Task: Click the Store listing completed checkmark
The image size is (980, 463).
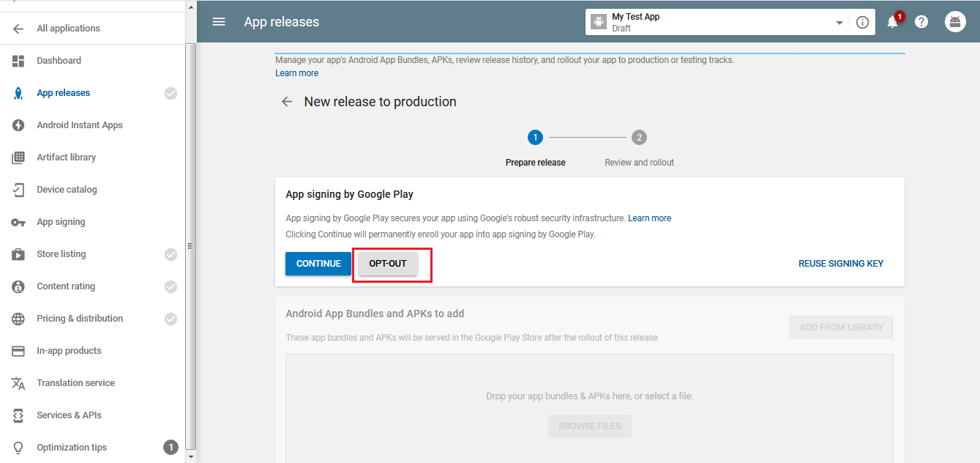Action: 171,254
